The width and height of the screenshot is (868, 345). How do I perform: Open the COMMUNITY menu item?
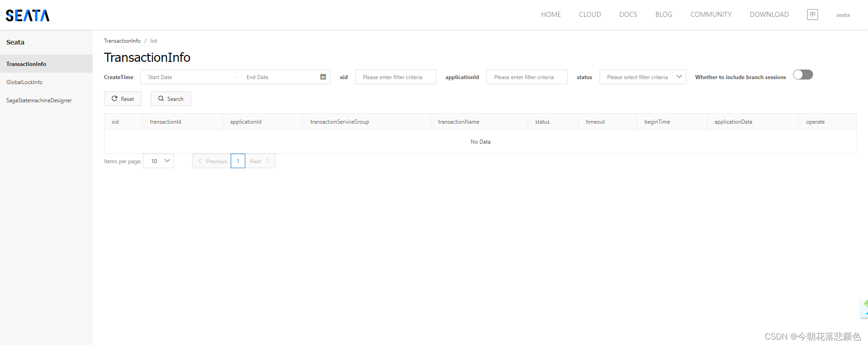point(711,15)
